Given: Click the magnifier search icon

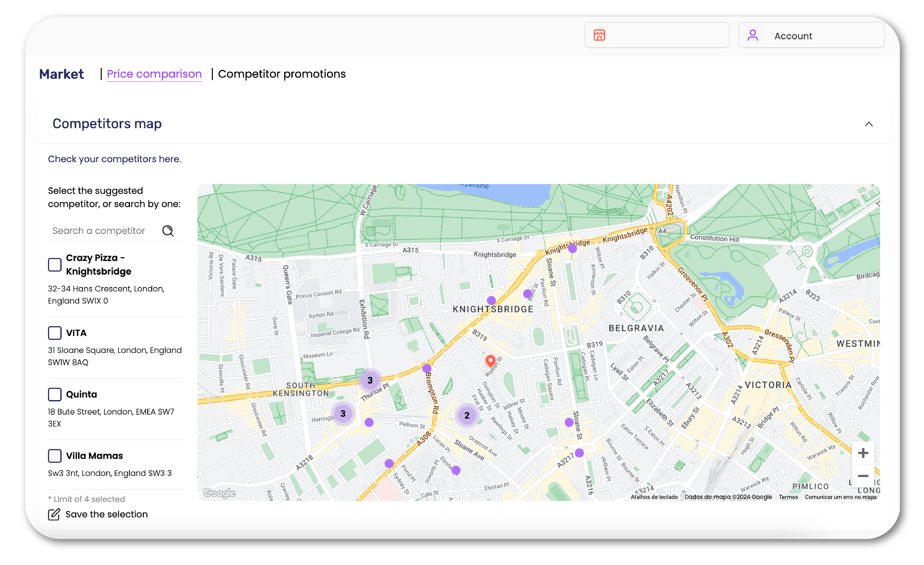Looking at the screenshot, I should (x=168, y=230).
